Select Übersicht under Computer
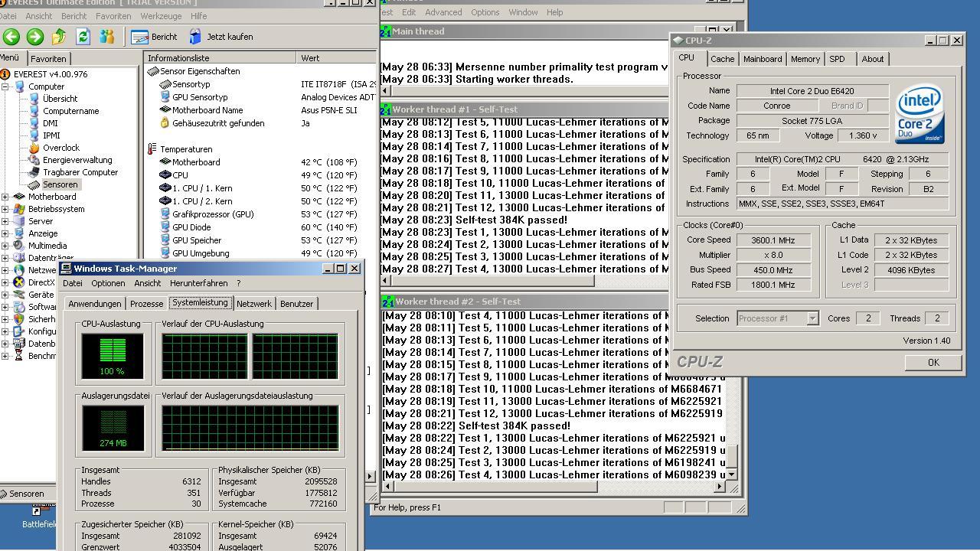 pos(60,99)
